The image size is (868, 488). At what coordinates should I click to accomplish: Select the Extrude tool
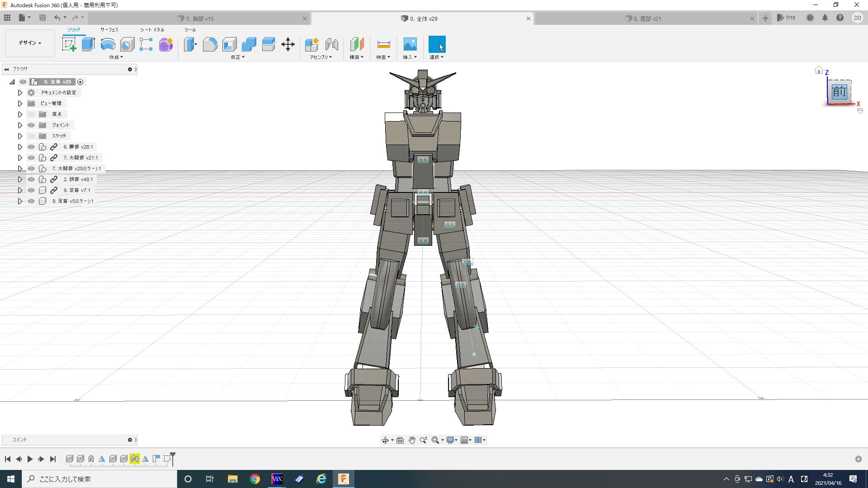(88, 44)
